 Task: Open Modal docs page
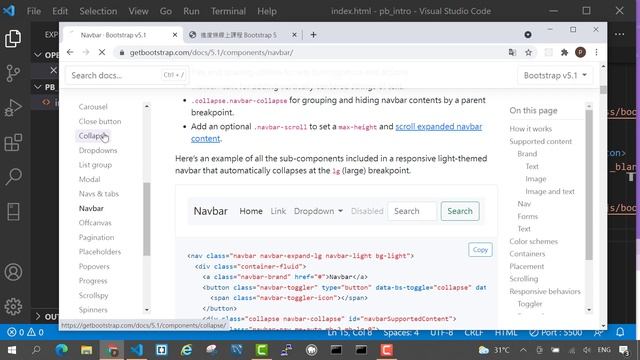point(89,179)
